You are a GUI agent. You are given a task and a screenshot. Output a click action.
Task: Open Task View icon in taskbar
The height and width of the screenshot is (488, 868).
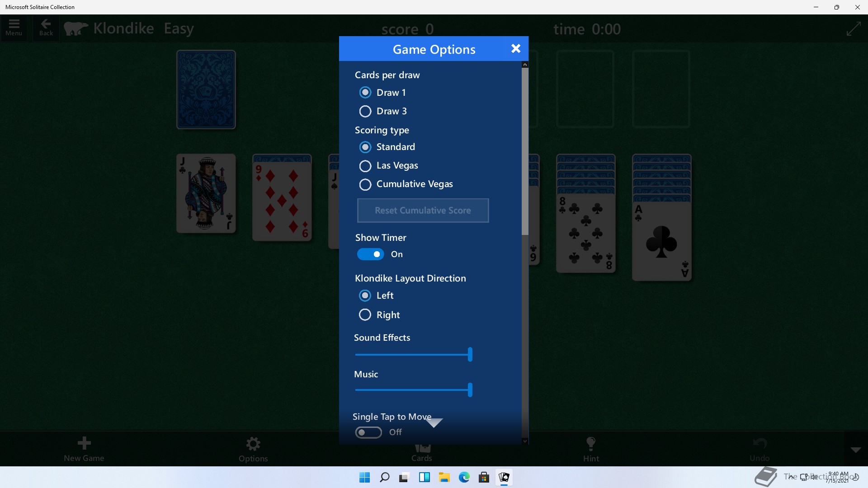404,477
